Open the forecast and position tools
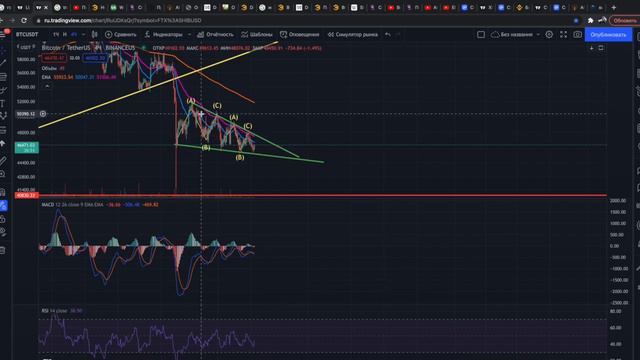640x360 pixels. [3, 130]
